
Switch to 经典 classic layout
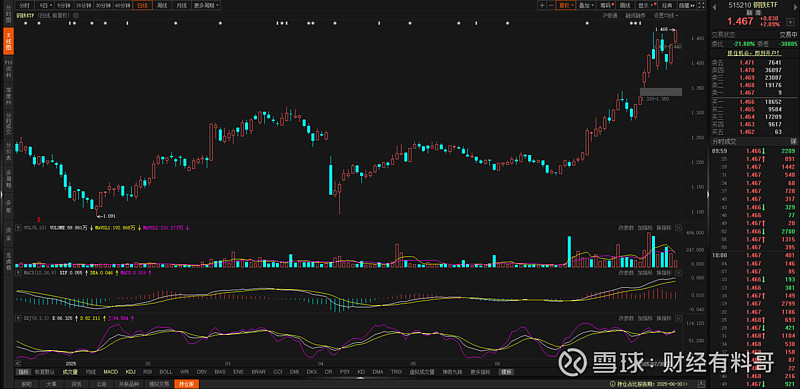[667, 5]
